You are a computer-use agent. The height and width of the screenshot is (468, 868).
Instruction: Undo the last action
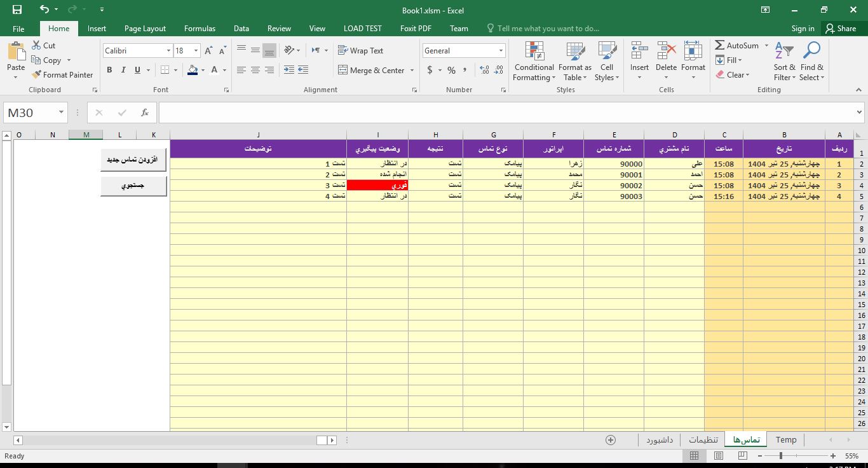point(44,10)
